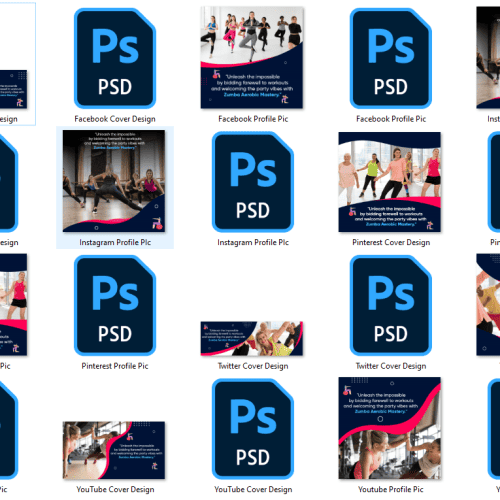Select the YouTube Cover Design PSD file icon

253,429
